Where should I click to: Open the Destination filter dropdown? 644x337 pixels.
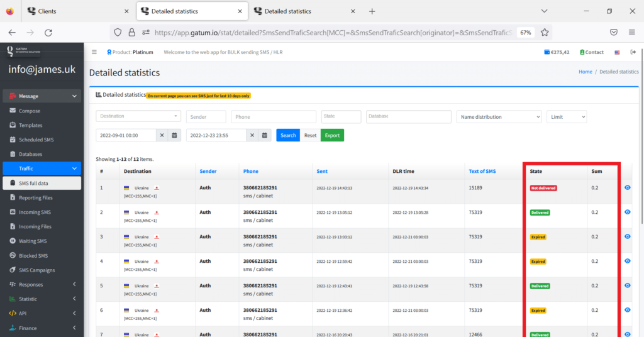click(x=138, y=116)
